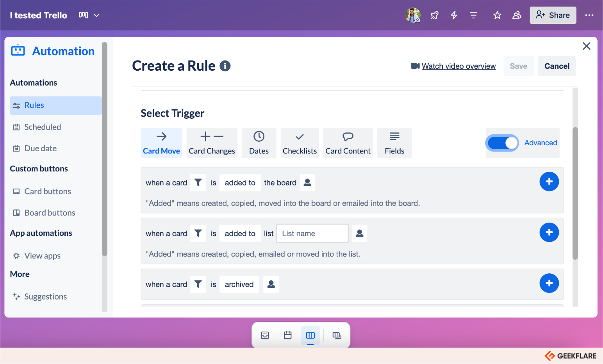The height and width of the screenshot is (364, 603).
Task: Switch to Card Content trigger tab
Action: point(348,143)
